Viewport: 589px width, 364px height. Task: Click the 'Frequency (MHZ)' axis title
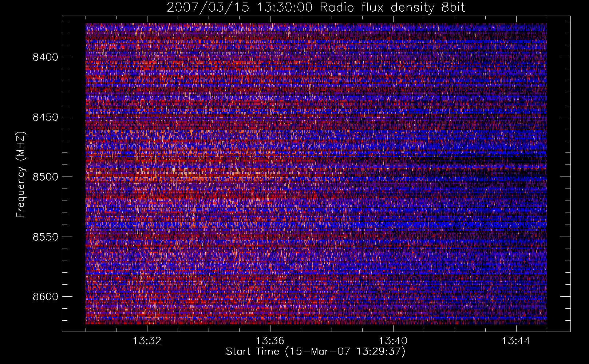[21, 175]
